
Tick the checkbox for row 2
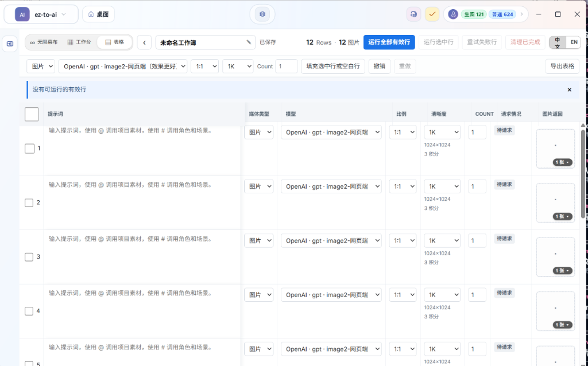[x=29, y=203]
